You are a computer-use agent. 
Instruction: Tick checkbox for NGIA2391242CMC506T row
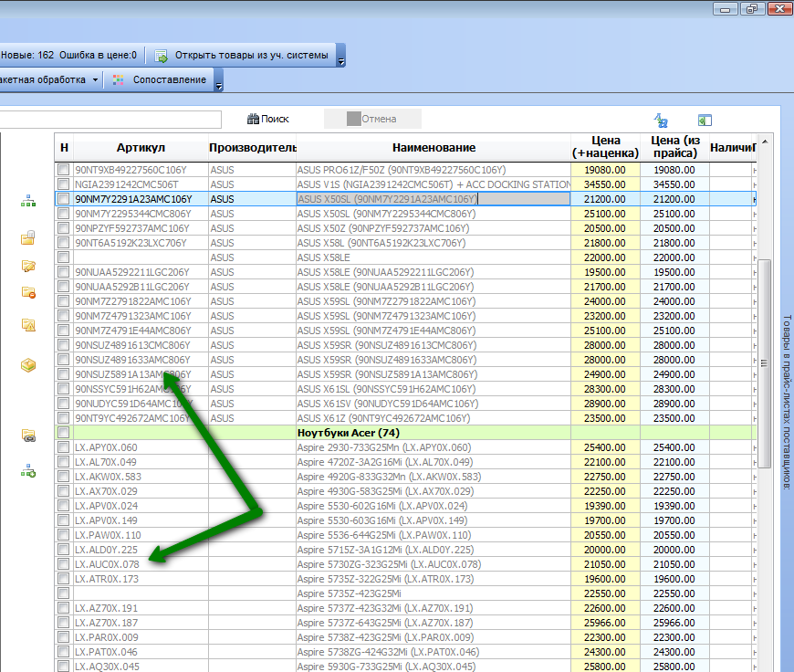[63, 184]
